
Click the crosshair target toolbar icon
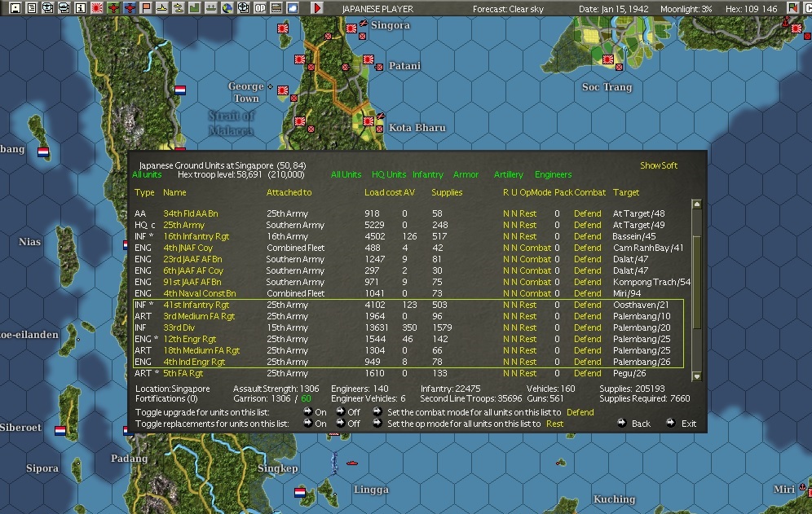pos(244,8)
